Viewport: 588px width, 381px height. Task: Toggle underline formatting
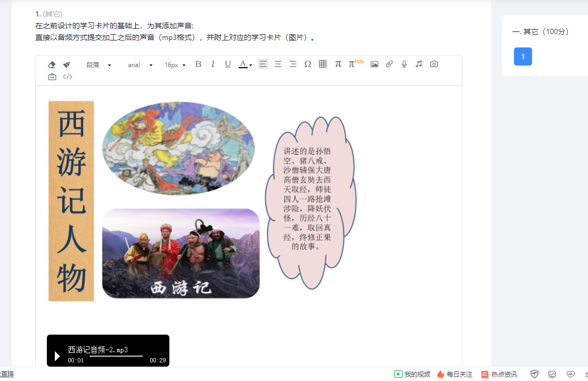(x=227, y=64)
